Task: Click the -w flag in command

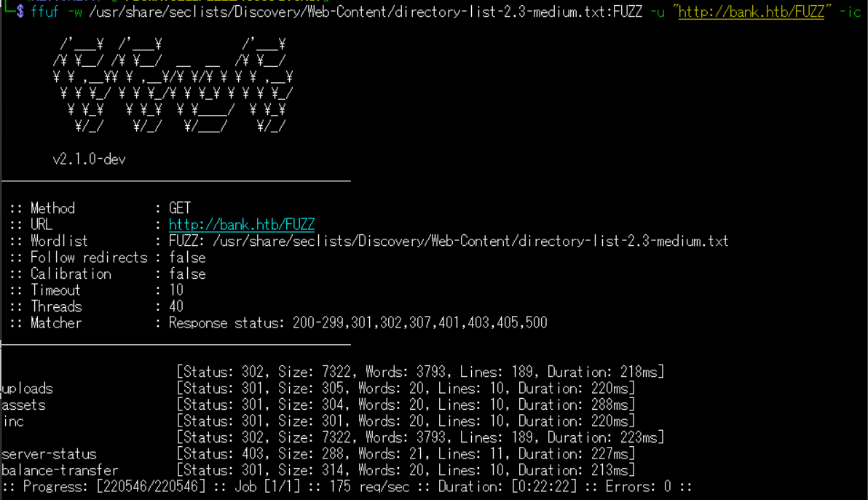Action: click(x=75, y=12)
